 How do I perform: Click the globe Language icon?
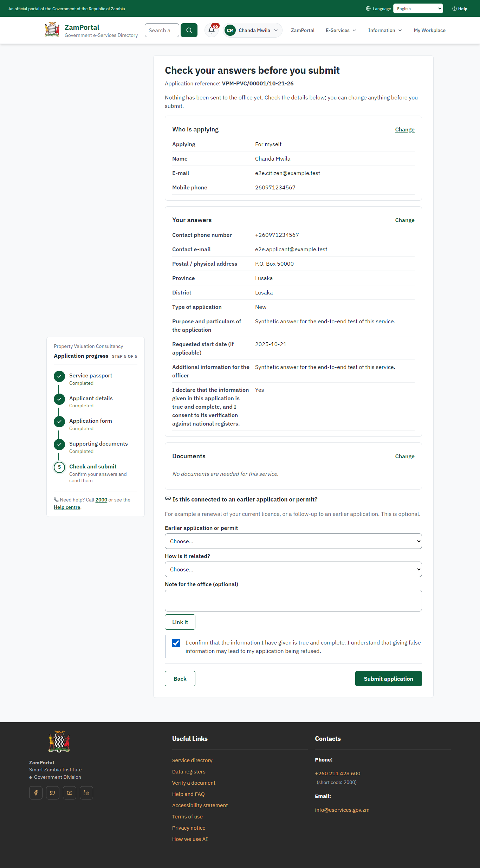pyautogui.click(x=368, y=9)
